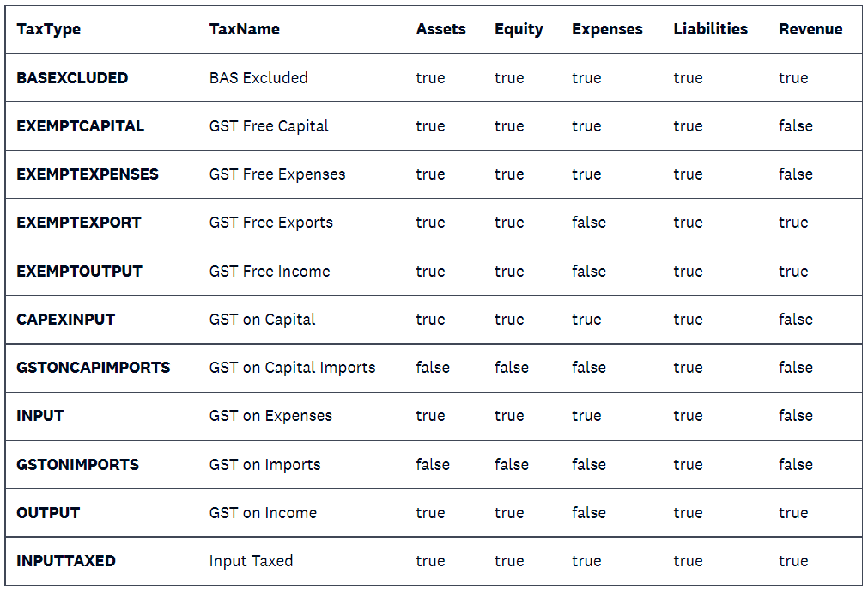Click the GST on Income name
The height and width of the screenshot is (592, 868).
263,513
